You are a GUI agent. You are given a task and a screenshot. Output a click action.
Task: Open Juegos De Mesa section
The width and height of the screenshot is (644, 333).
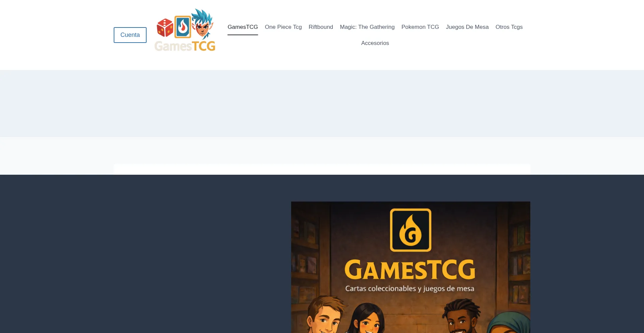(x=467, y=27)
